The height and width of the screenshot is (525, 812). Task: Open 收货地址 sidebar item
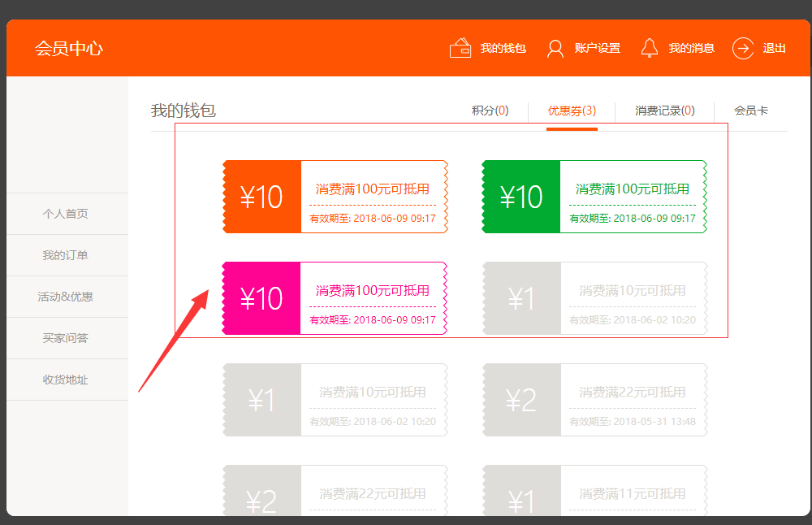tap(66, 380)
